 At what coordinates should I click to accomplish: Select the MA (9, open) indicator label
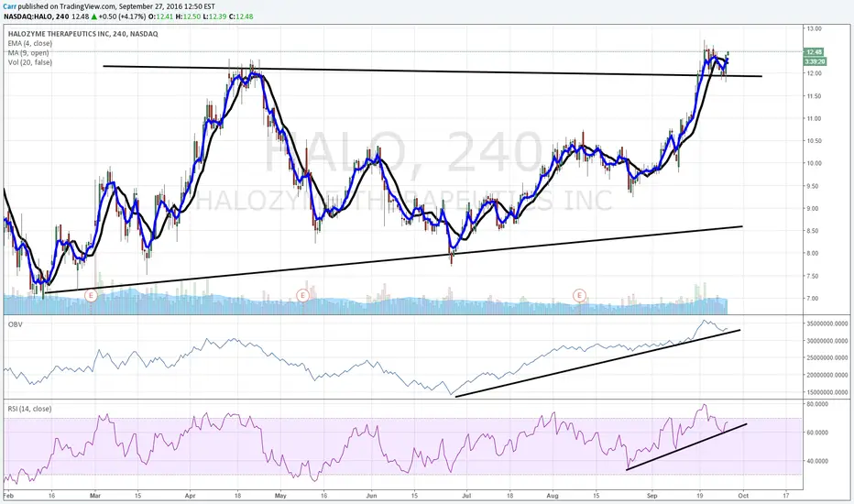pyautogui.click(x=28, y=53)
